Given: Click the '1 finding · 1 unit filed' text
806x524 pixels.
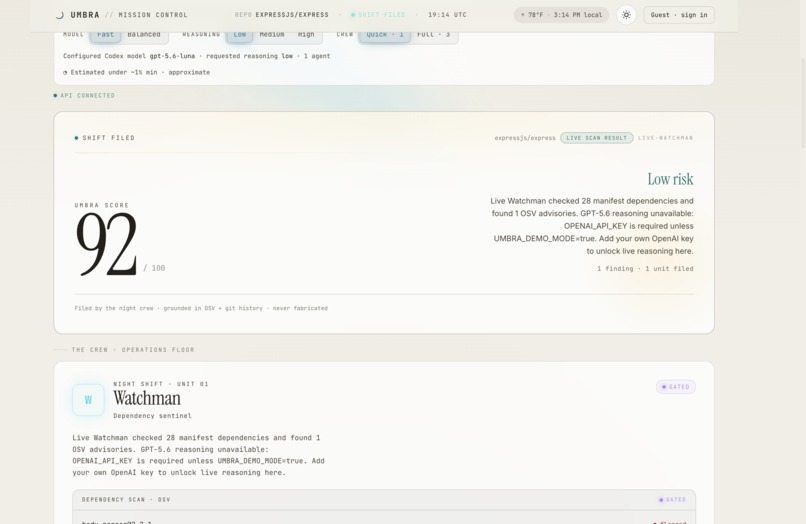Looking at the screenshot, I should coord(645,268).
